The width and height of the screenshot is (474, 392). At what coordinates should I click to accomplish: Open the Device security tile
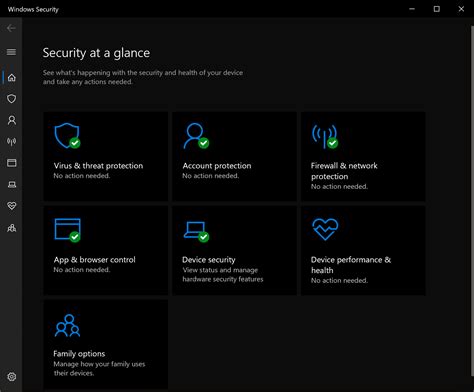tap(234, 250)
